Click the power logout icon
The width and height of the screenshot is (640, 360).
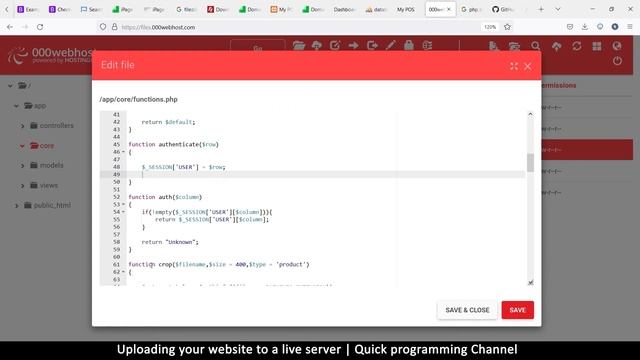point(617,61)
